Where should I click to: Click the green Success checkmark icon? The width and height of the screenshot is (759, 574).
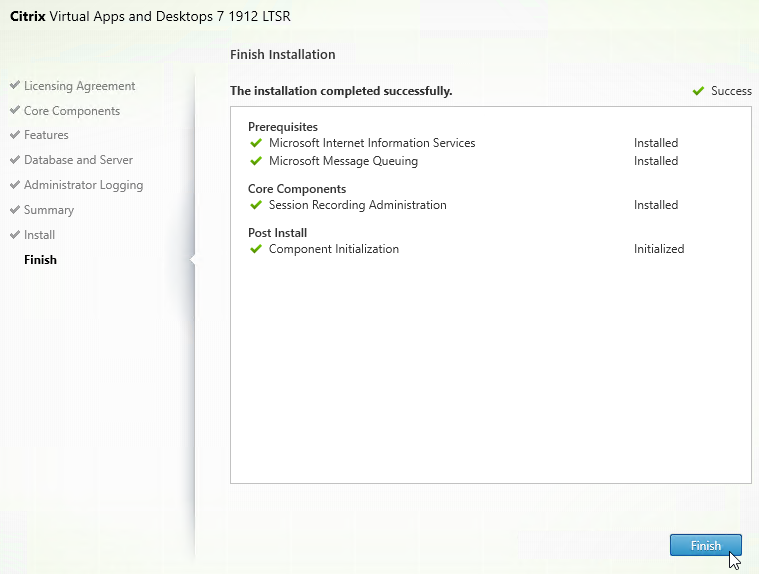[698, 91]
